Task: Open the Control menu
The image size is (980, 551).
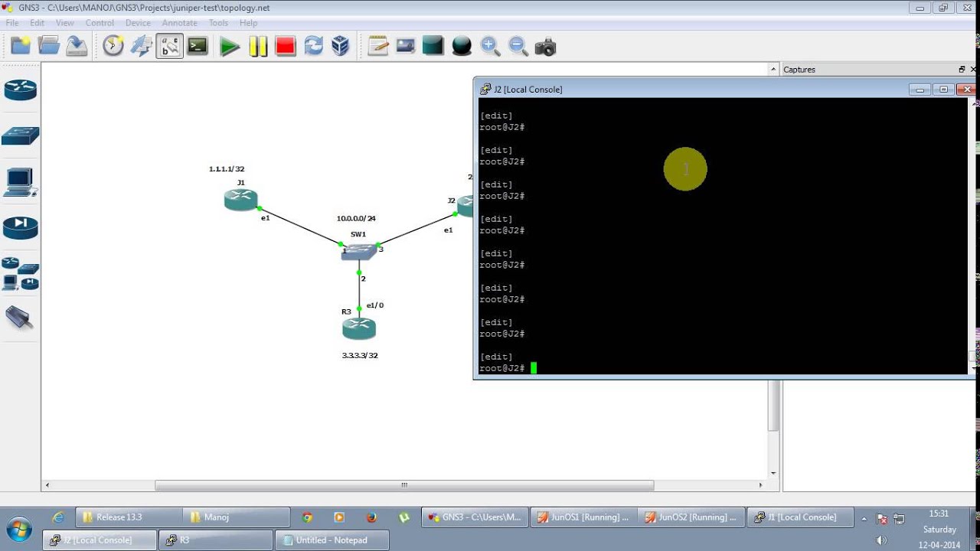Action: (x=100, y=23)
